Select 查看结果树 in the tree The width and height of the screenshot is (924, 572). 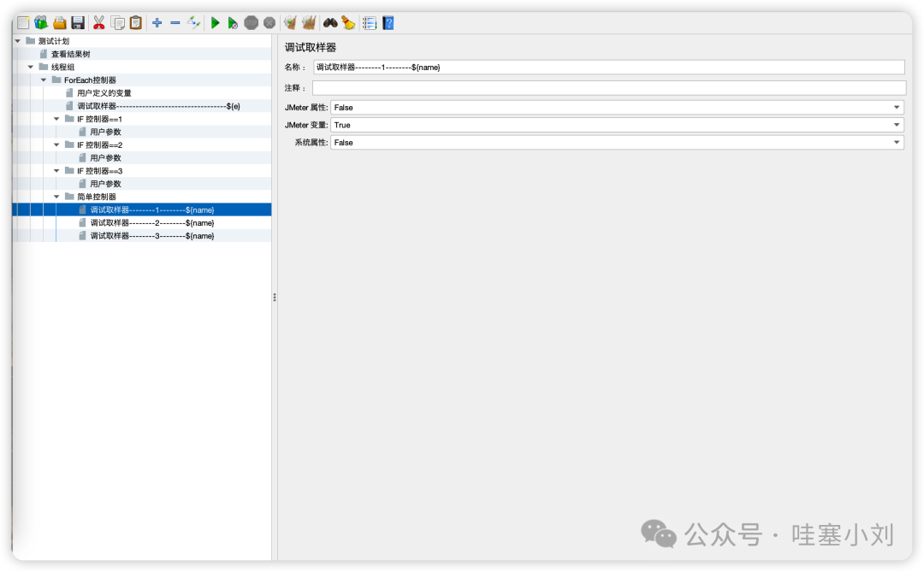pos(71,54)
